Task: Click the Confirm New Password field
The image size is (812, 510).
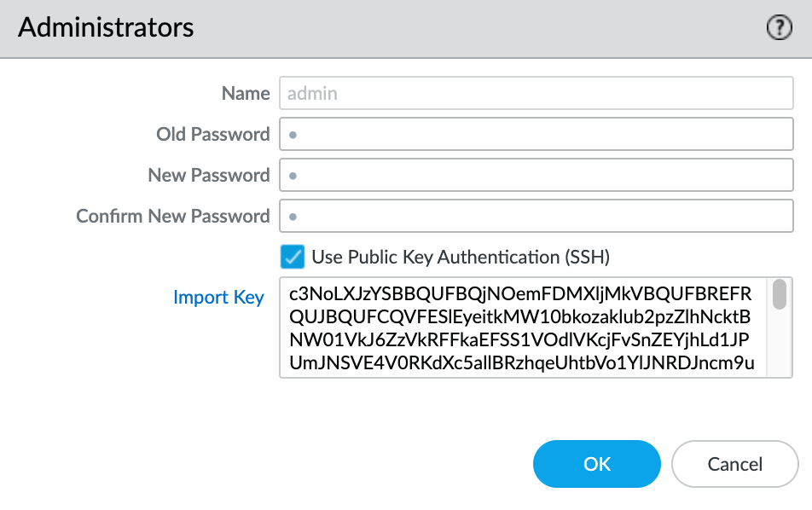Action: coord(536,216)
